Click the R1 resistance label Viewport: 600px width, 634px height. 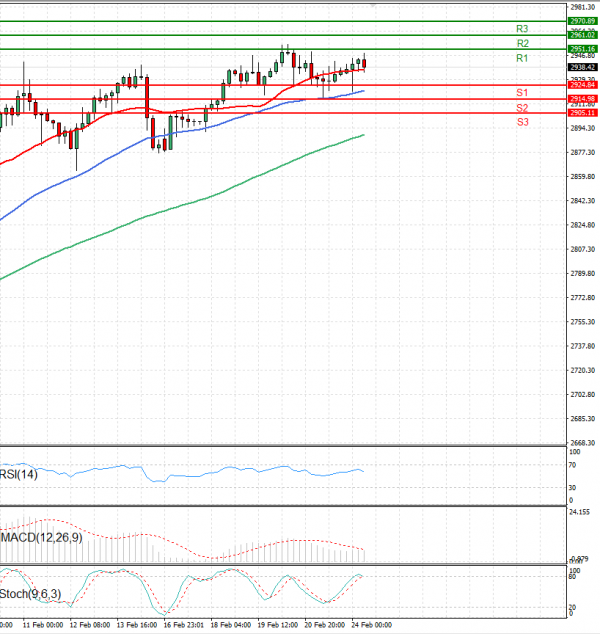(x=522, y=58)
